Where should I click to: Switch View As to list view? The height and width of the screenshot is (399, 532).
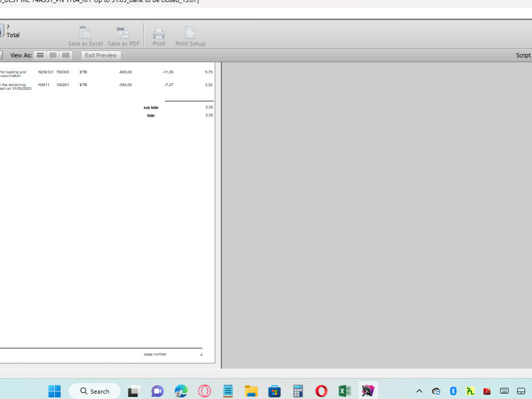coord(53,55)
